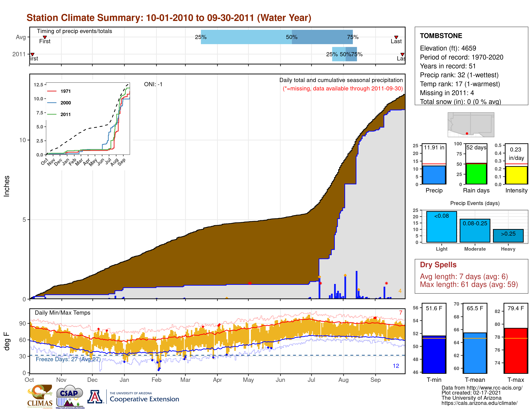Click the blue Precip bar
532x411 pixels.
[434, 175]
